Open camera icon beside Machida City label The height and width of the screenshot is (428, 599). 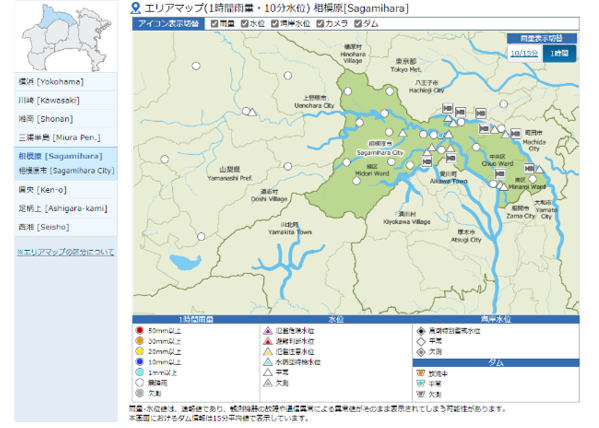[516, 133]
